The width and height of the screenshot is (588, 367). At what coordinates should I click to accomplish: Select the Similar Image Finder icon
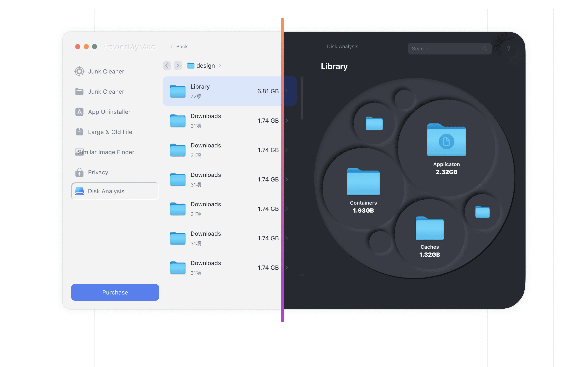tap(79, 152)
